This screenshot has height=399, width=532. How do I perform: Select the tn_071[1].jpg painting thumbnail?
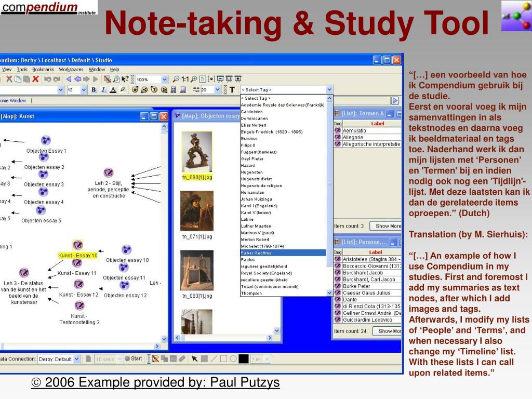[x=197, y=211]
